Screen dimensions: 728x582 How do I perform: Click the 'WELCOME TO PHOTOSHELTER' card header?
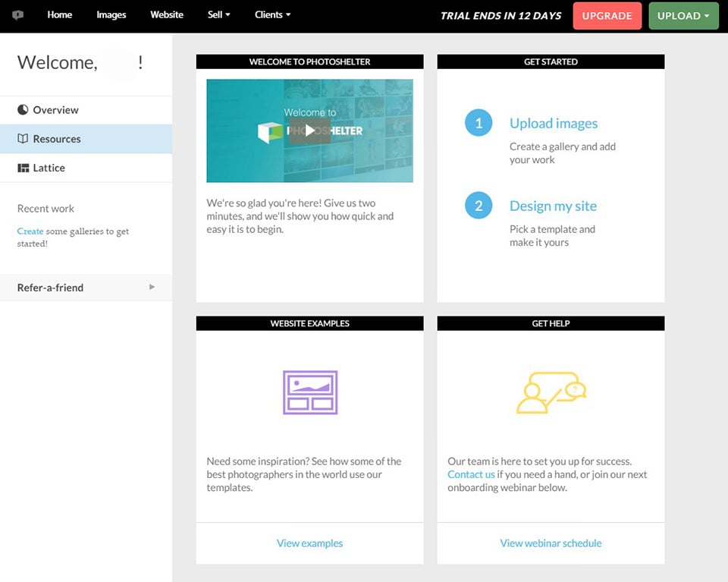(x=309, y=61)
